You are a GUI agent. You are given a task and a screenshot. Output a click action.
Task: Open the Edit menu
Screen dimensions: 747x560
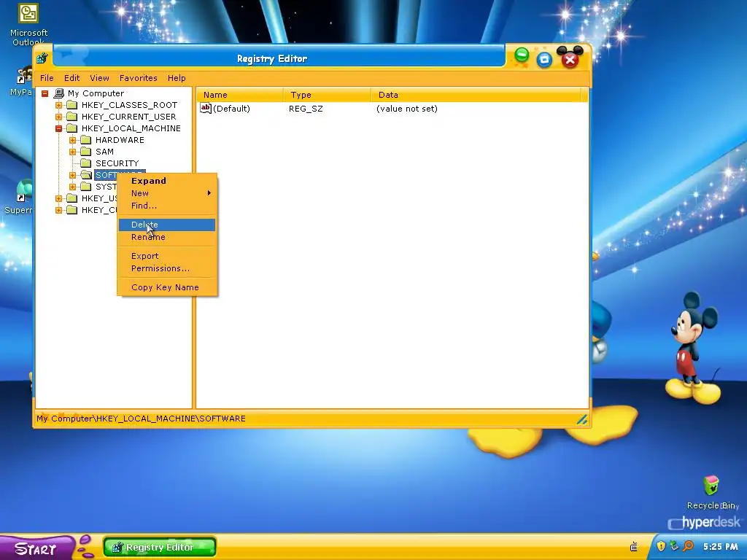click(72, 78)
